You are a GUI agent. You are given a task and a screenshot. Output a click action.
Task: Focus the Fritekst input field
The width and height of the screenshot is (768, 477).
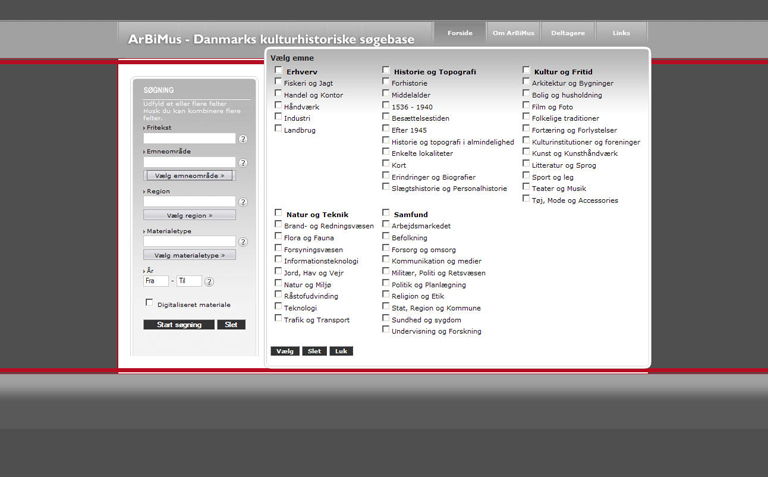point(189,139)
